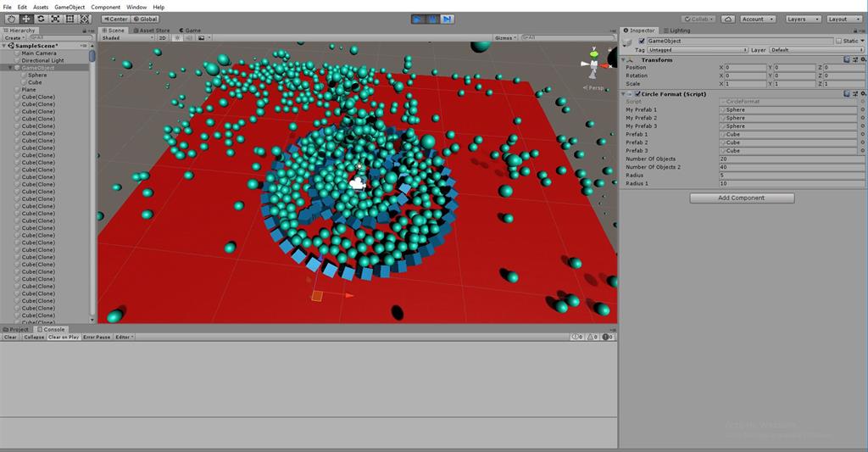Toggle scene lighting icon

[x=177, y=37]
